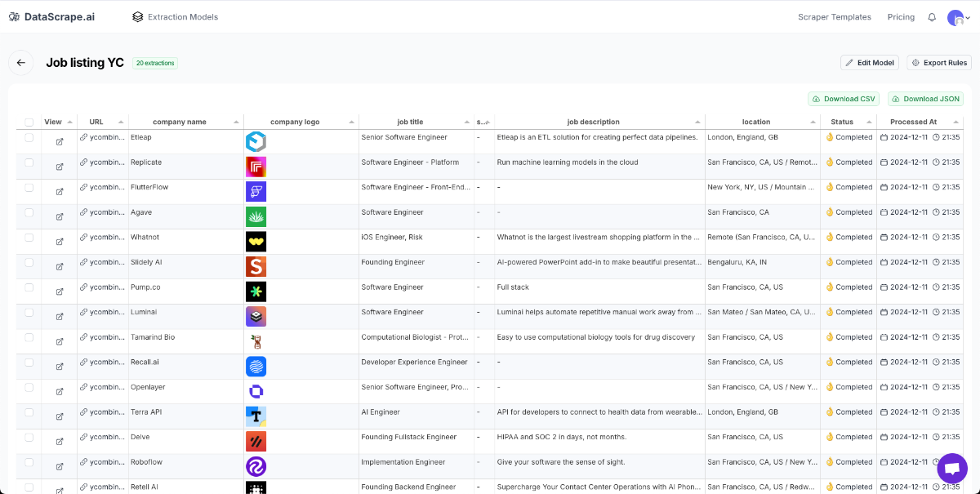
Task: Sort by the URL column arrow
Action: coord(121,122)
